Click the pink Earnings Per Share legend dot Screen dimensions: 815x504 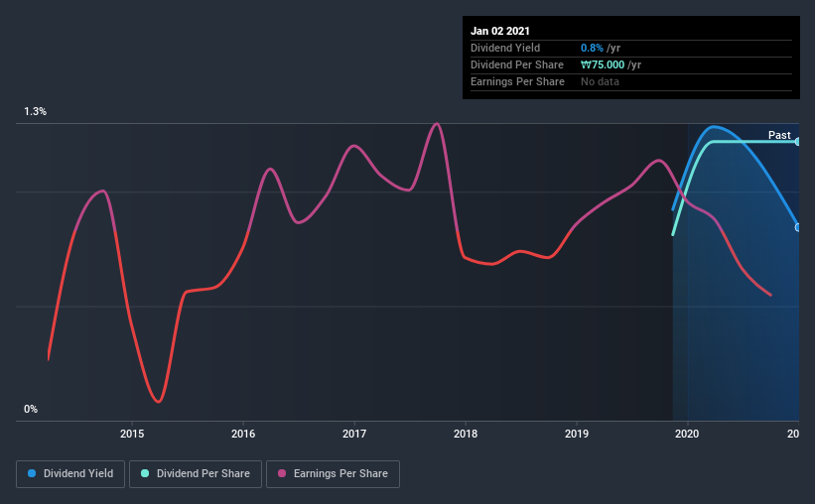pyautogui.click(x=282, y=473)
